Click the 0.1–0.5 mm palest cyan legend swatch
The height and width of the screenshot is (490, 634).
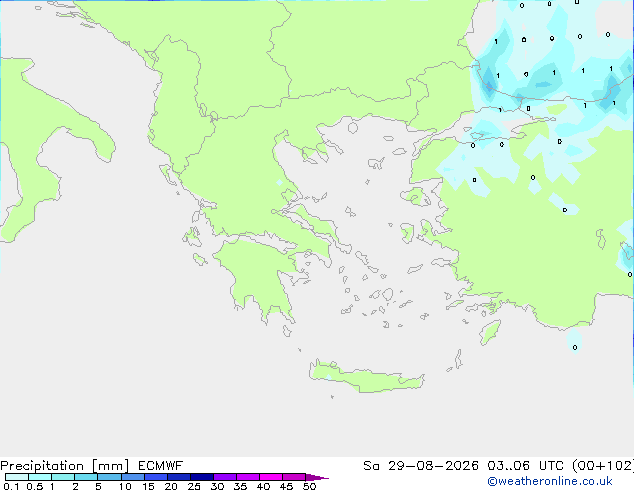click(17, 477)
